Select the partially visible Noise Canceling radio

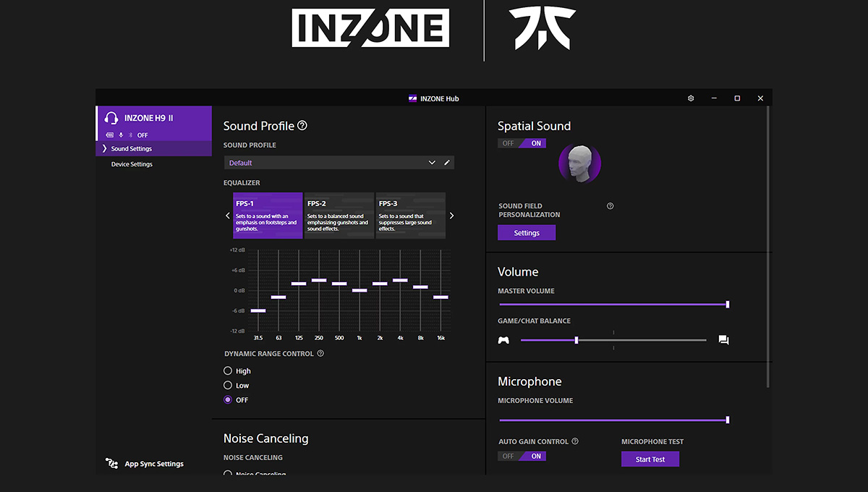228,473
